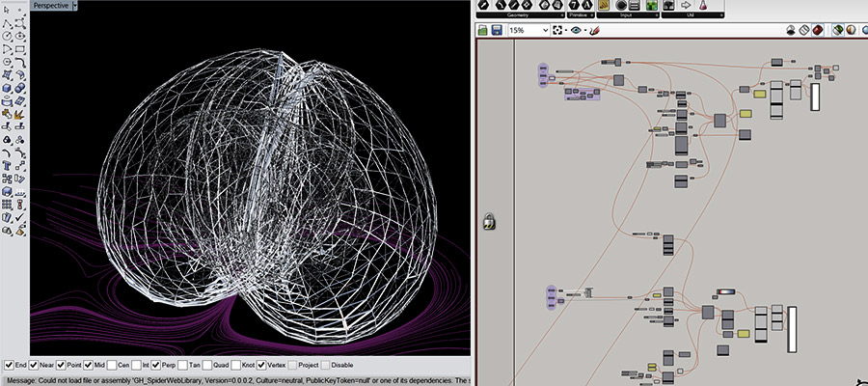The height and width of the screenshot is (386, 868).
Task: Click the error message in status bar
Action: (238, 381)
